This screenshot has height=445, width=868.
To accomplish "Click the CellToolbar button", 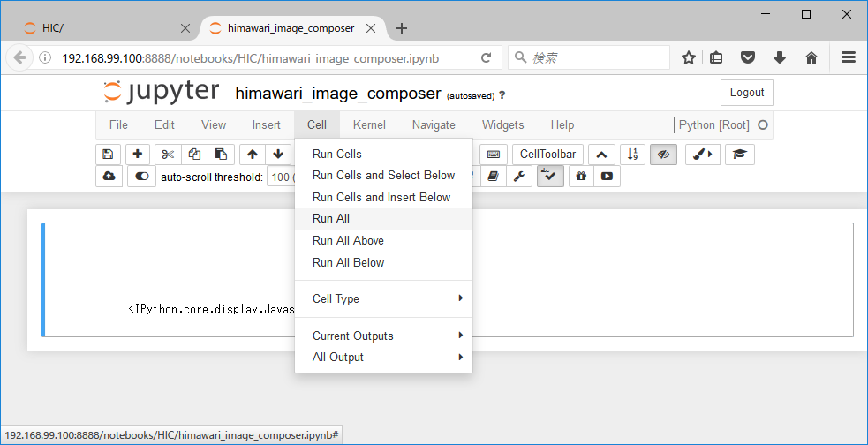I will pyautogui.click(x=547, y=155).
